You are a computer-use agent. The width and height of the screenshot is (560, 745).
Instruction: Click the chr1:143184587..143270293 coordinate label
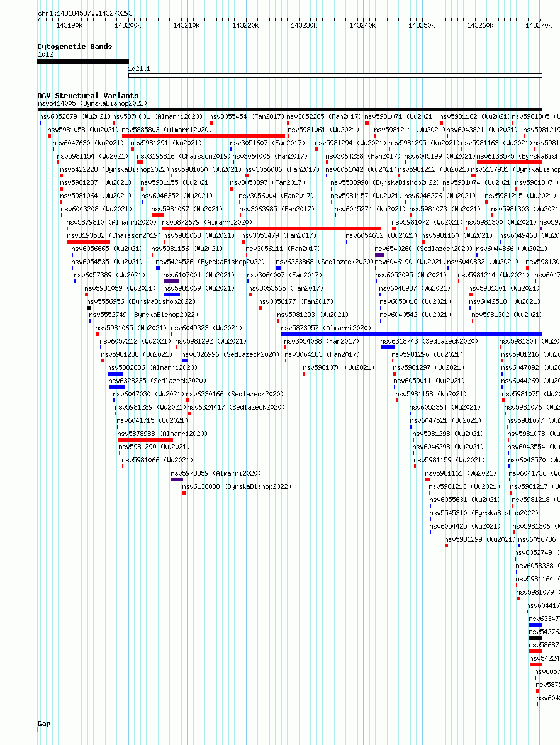coord(86,13)
